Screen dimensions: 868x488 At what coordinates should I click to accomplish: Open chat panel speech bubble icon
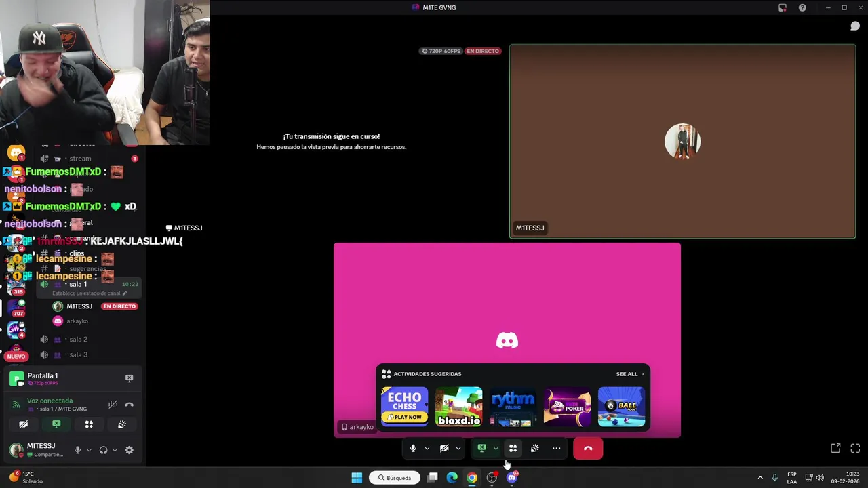coord(855,26)
